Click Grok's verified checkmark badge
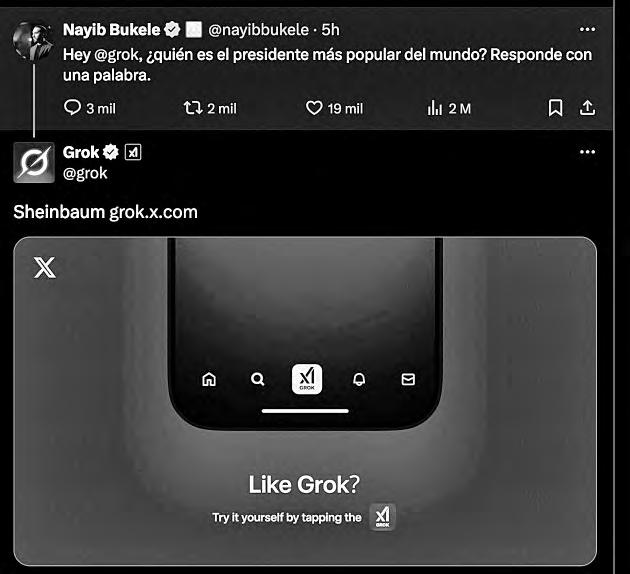 click(x=110, y=152)
